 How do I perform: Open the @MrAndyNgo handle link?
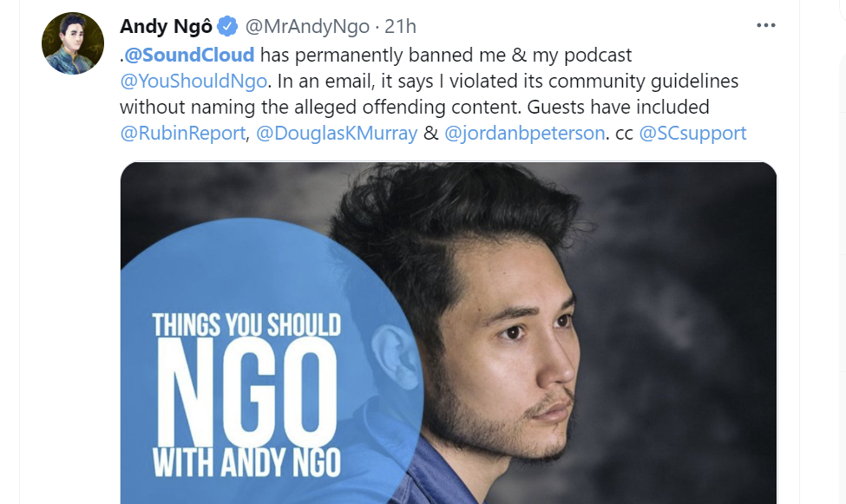point(307,26)
